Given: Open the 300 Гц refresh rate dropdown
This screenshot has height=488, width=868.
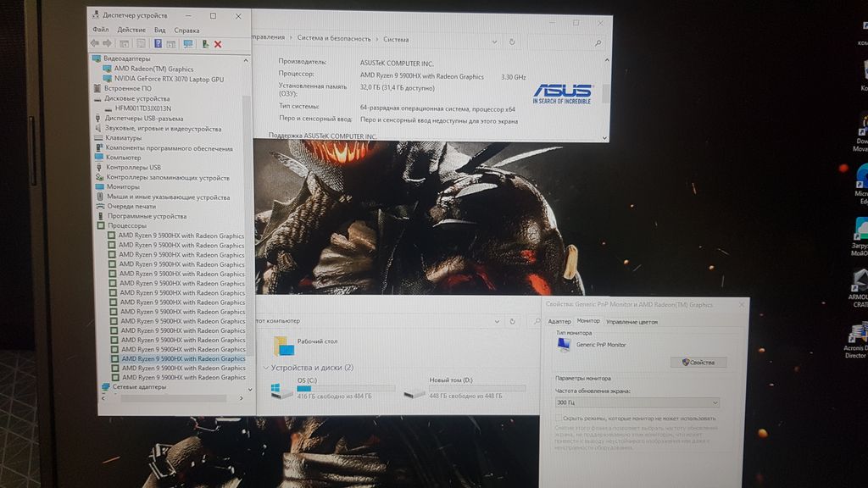Looking at the screenshot, I should click(637, 402).
